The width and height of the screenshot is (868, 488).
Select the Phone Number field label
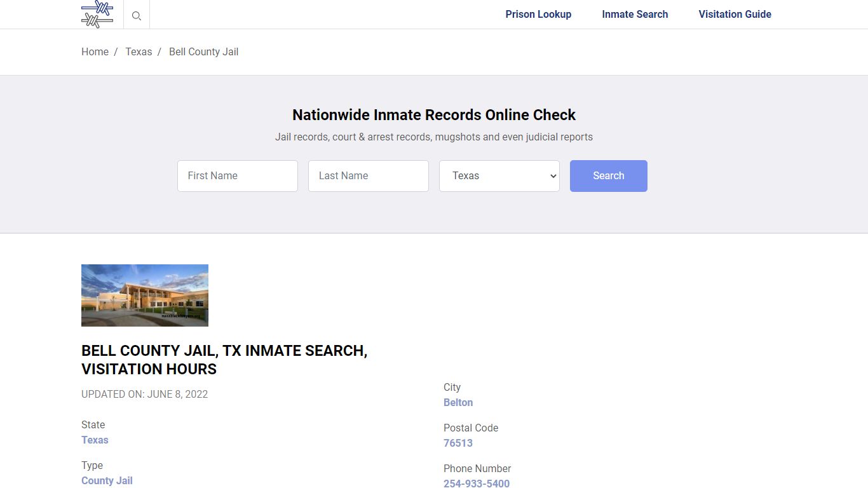[477, 468]
